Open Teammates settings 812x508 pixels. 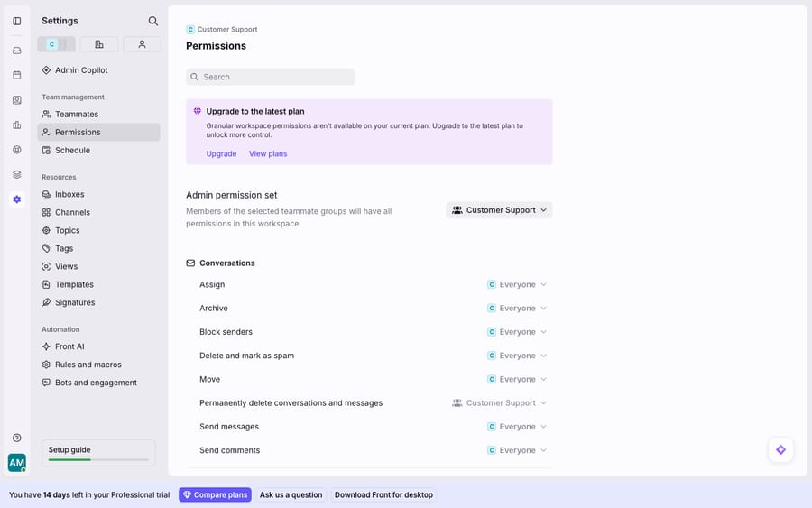pos(98,114)
